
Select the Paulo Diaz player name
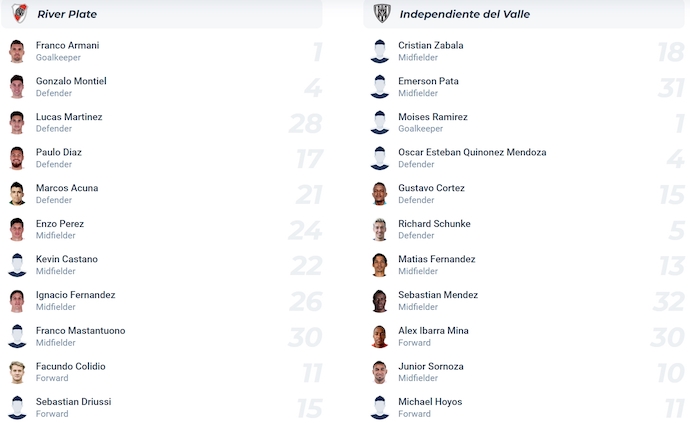(59, 152)
